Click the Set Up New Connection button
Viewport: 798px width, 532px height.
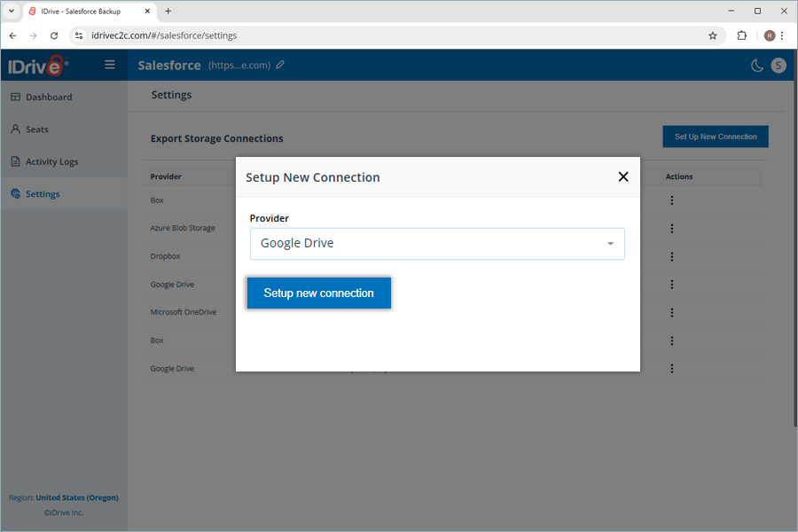click(x=716, y=137)
